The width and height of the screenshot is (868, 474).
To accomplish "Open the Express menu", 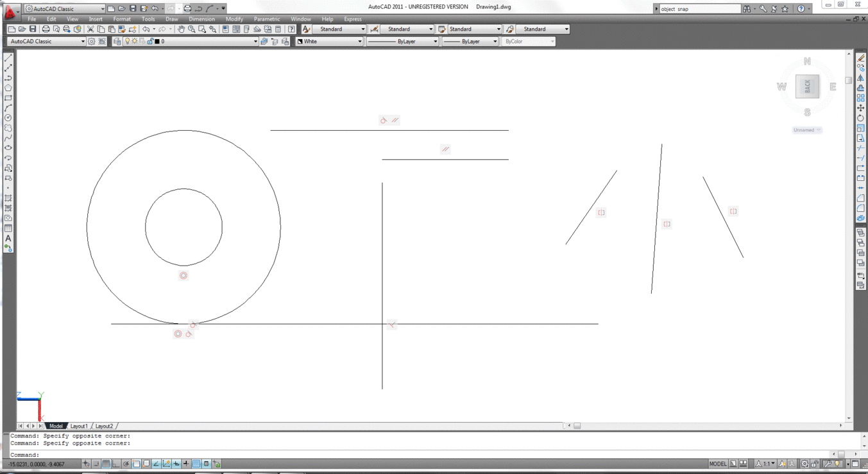I will point(353,19).
